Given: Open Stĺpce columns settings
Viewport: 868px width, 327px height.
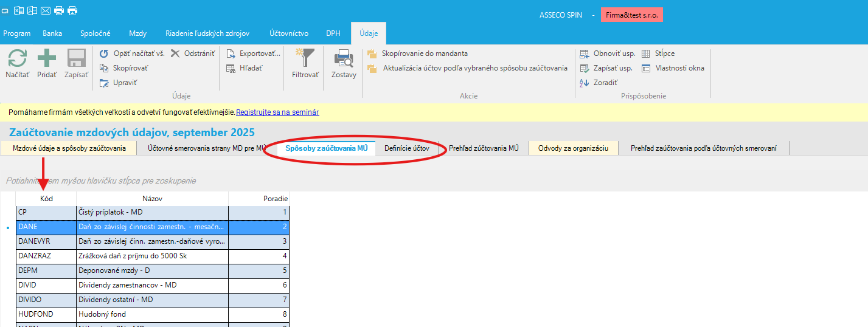Looking at the screenshot, I should (646, 53).
